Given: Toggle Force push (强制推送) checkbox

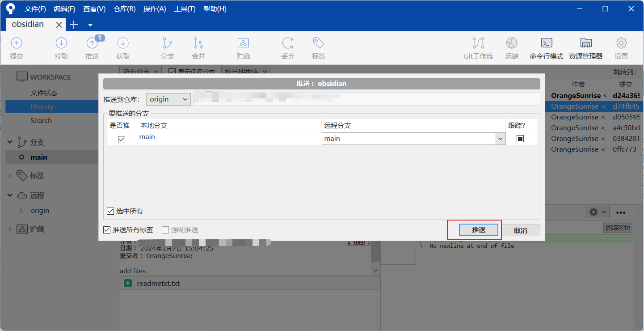Looking at the screenshot, I should (x=165, y=230).
